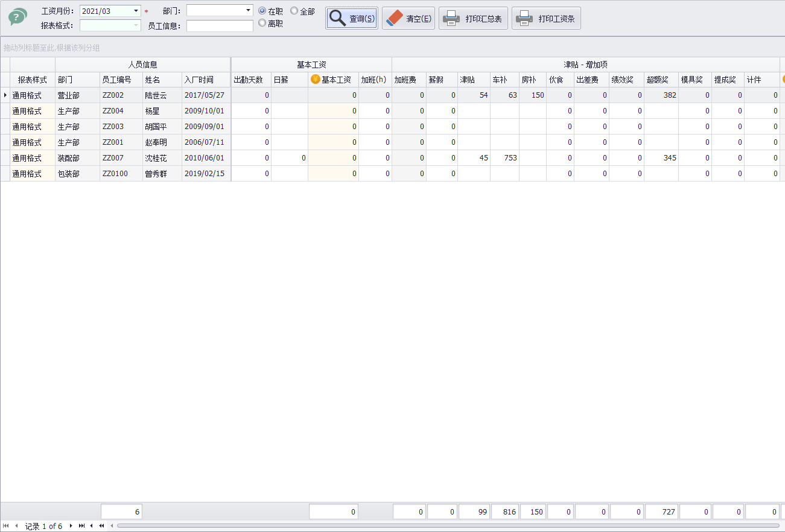Go to the first record in navigator
The image size is (785, 532).
pos(6,526)
